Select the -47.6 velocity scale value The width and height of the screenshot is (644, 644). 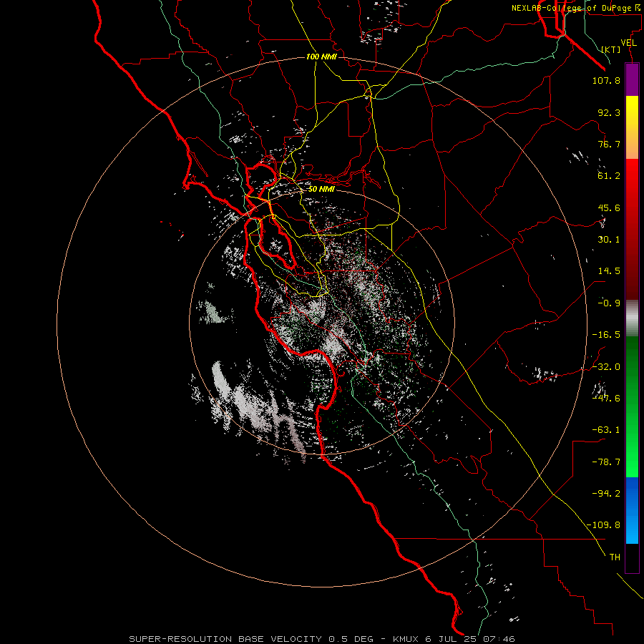tap(606, 399)
